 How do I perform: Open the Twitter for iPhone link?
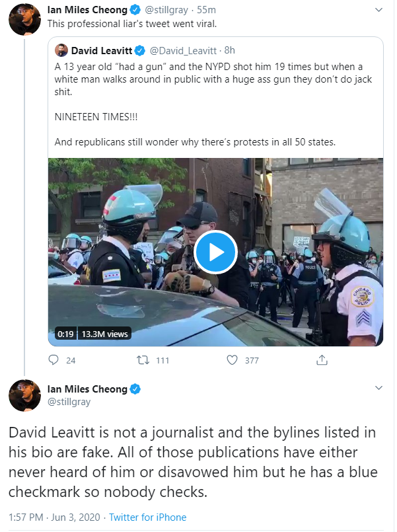(147, 517)
